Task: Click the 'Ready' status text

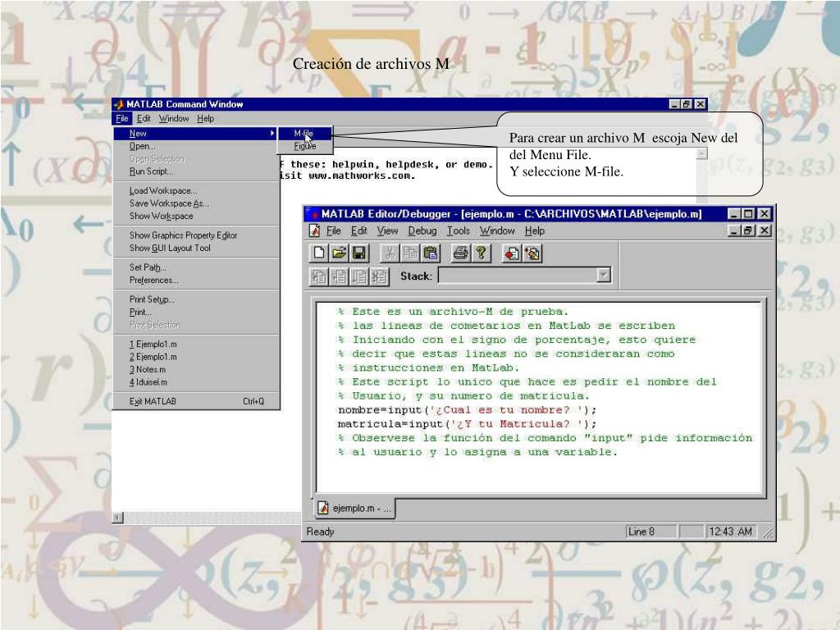Action: point(321,532)
